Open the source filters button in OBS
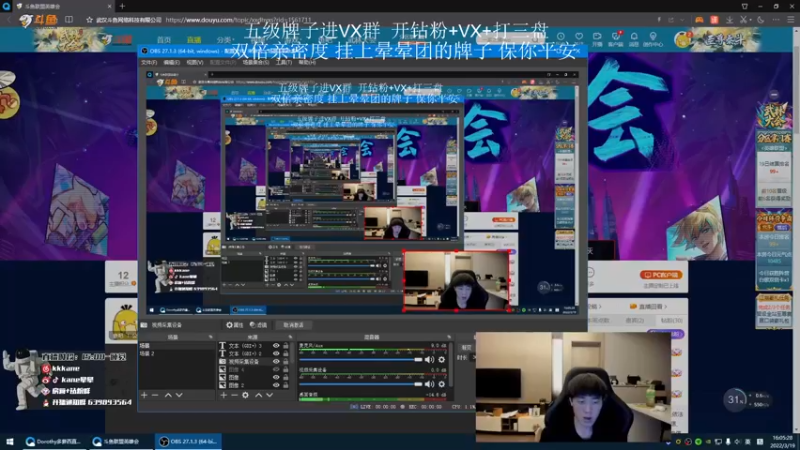This screenshot has height=450, width=800. click(258, 325)
